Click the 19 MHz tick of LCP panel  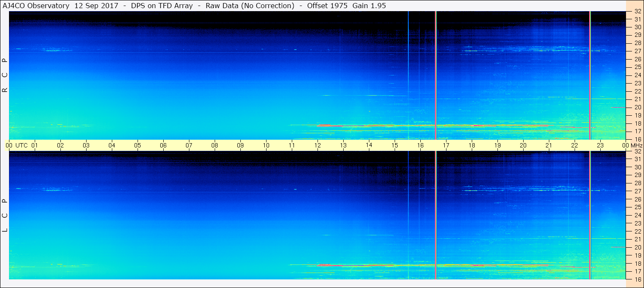[638, 255]
